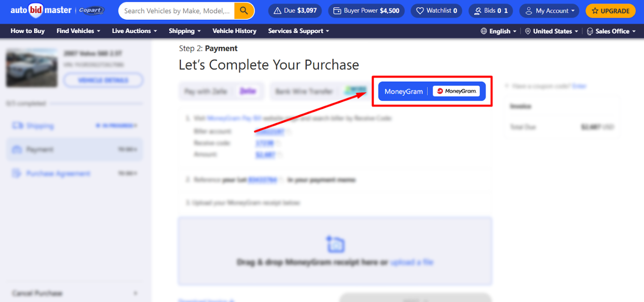Open the Purchase Agreement sidebar step
This screenshot has width=644, height=302.
(x=75, y=174)
